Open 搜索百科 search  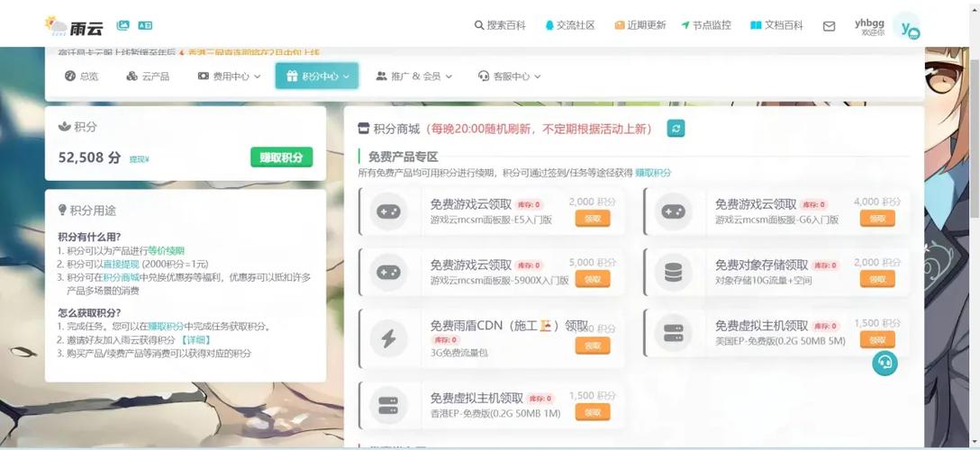point(500,25)
